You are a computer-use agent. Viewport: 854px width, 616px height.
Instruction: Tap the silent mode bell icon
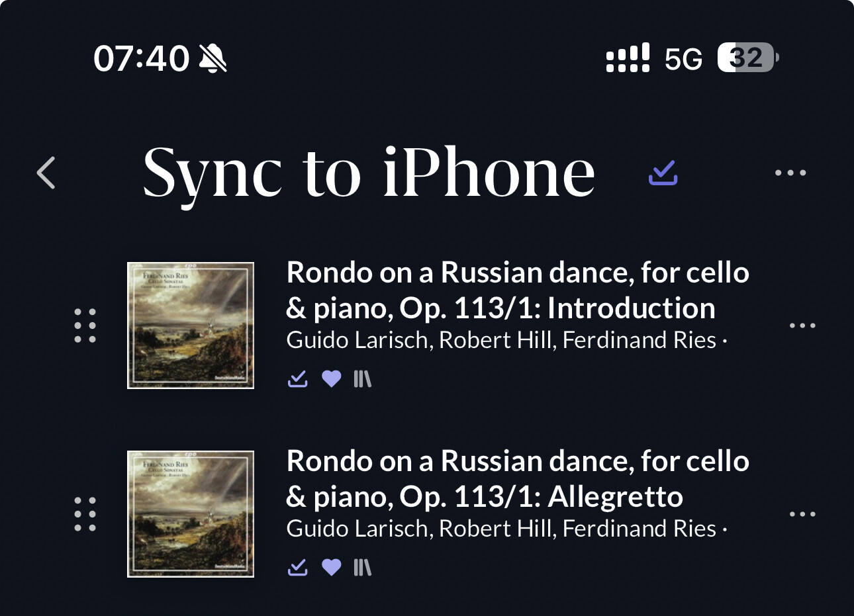coord(213,58)
